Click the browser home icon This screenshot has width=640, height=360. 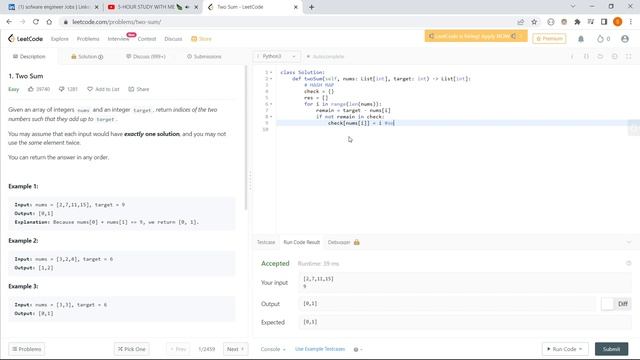[x=49, y=22]
